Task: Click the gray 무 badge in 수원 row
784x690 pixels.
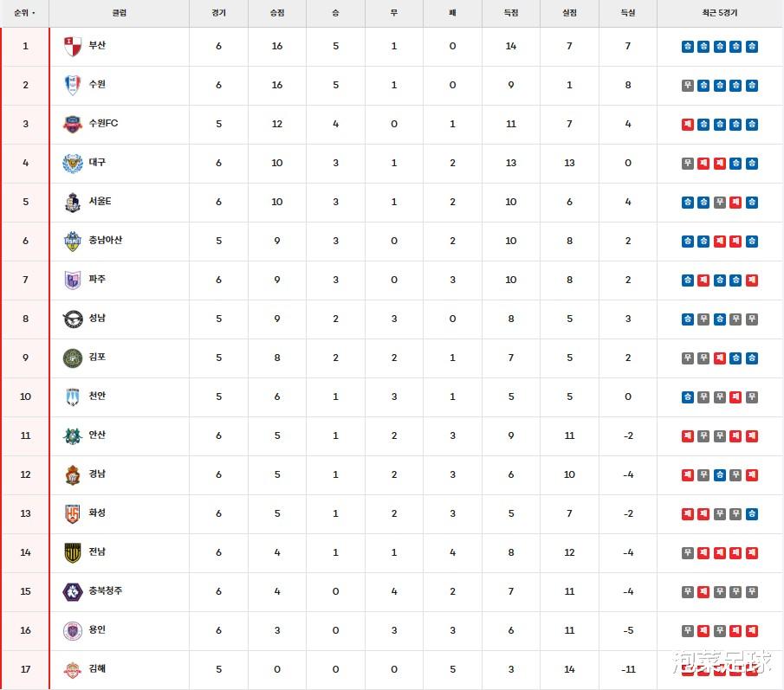Action: pyautogui.click(x=688, y=85)
